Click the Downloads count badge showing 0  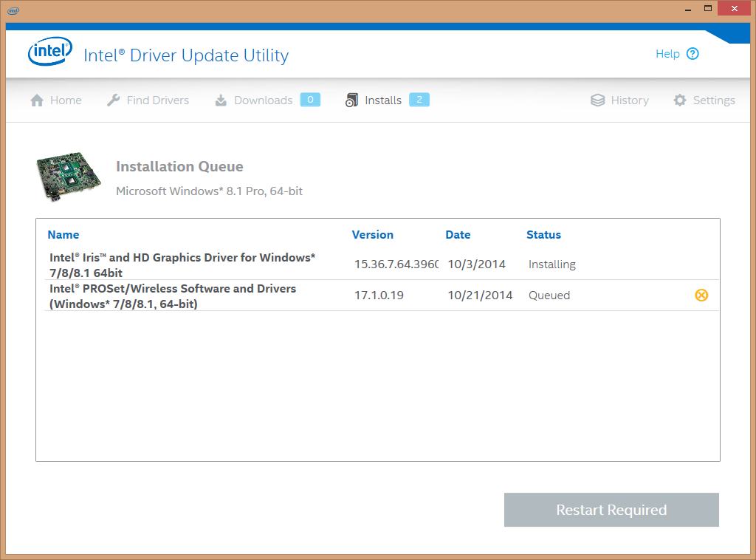coord(310,99)
